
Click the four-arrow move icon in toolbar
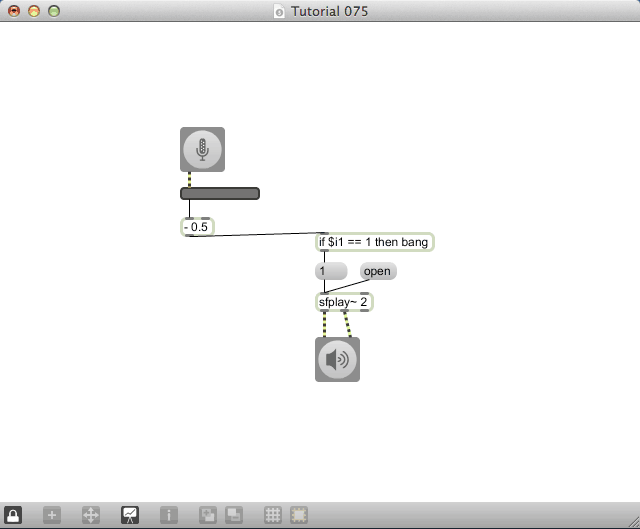tap(90, 515)
